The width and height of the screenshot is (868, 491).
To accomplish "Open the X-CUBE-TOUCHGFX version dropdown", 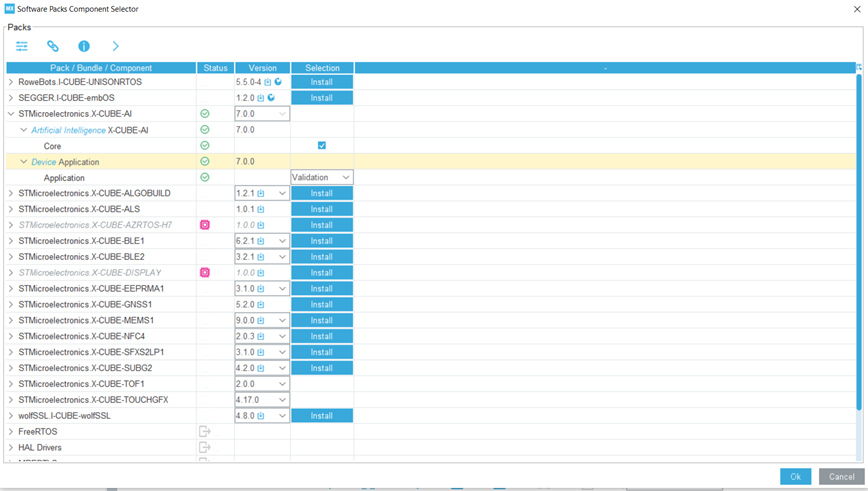I will click(x=262, y=400).
